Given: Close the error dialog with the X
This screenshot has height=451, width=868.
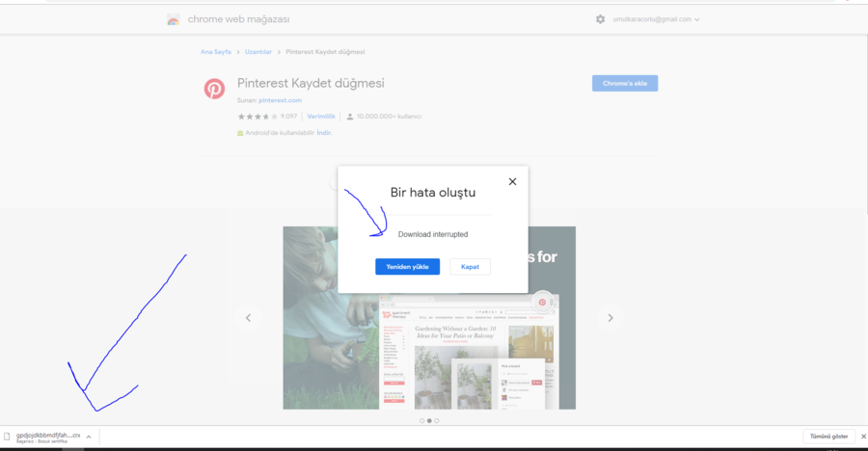Looking at the screenshot, I should [513, 181].
